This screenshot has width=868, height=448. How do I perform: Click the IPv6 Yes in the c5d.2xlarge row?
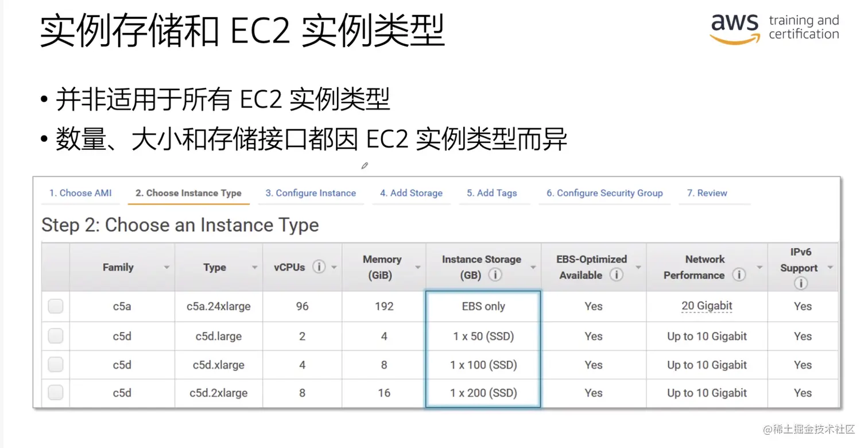click(x=803, y=393)
